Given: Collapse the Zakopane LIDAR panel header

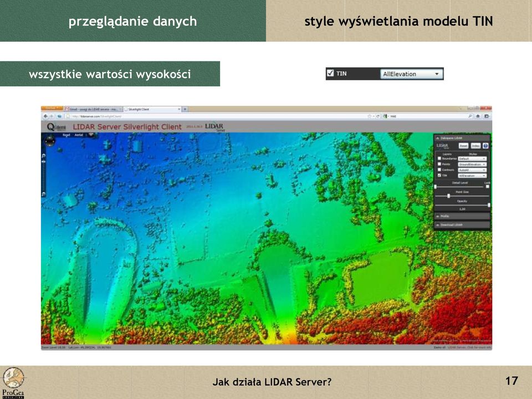Looking at the screenshot, I should (462, 138).
